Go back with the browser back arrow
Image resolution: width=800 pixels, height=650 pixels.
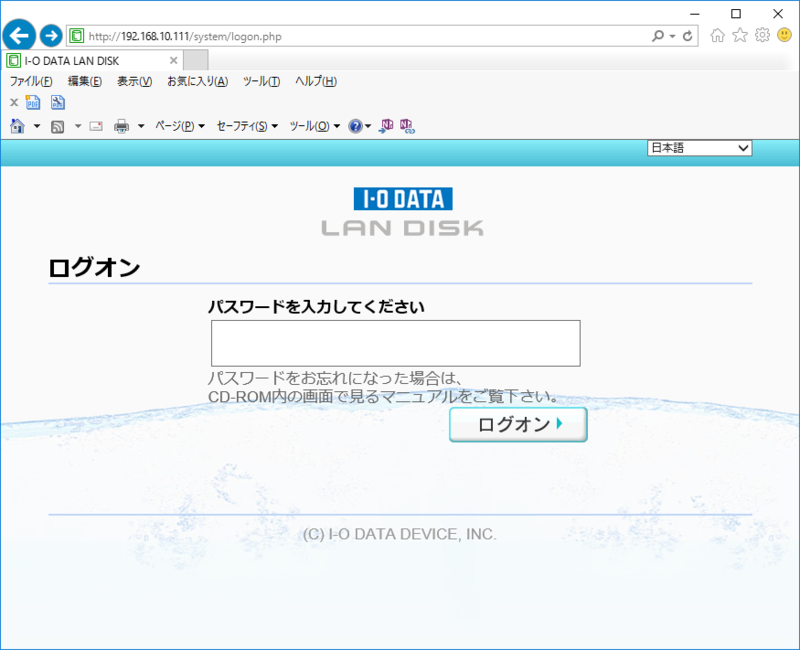point(19,36)
